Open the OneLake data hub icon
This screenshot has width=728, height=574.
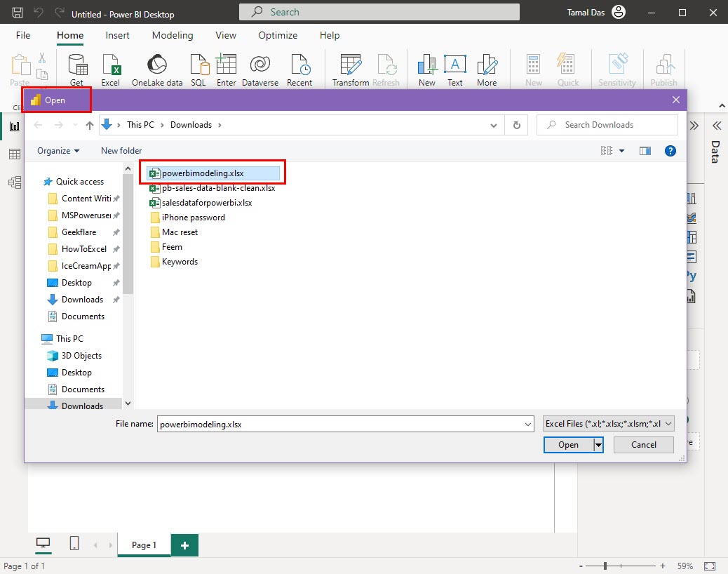(157, 69)
